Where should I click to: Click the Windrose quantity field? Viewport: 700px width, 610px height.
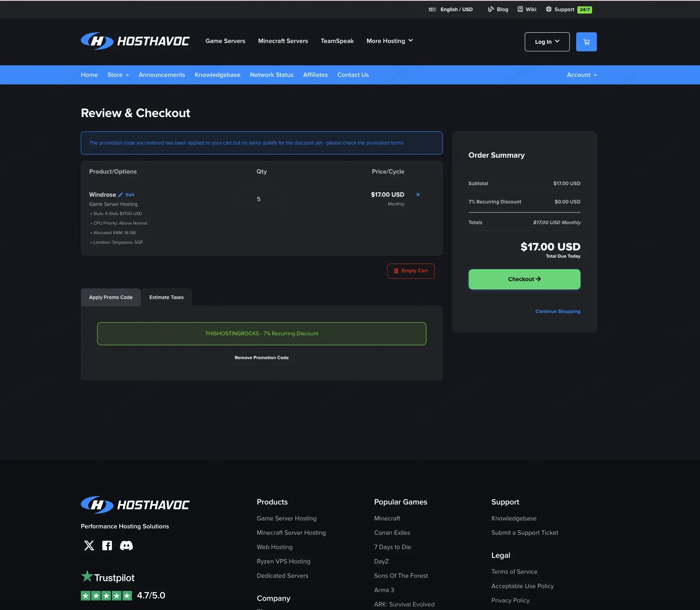[x=262, y=199]
